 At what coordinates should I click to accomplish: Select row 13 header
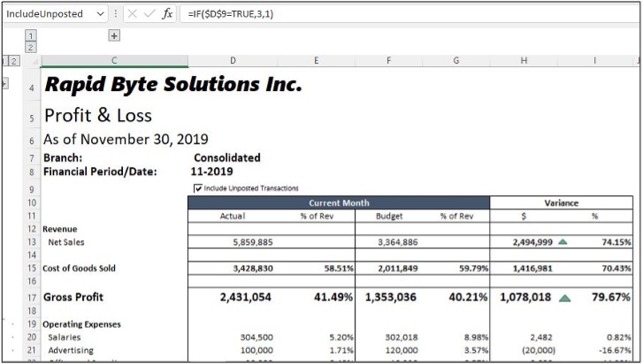tap(32, 242)
